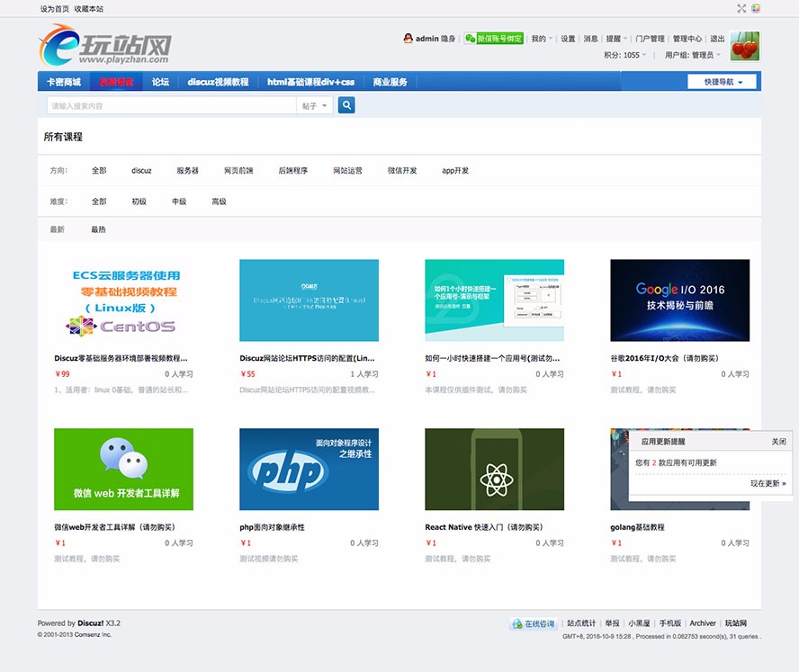Screen dimensions: 799x672
Task: Filter difficulty by 初级
Action: pos(139,202)
